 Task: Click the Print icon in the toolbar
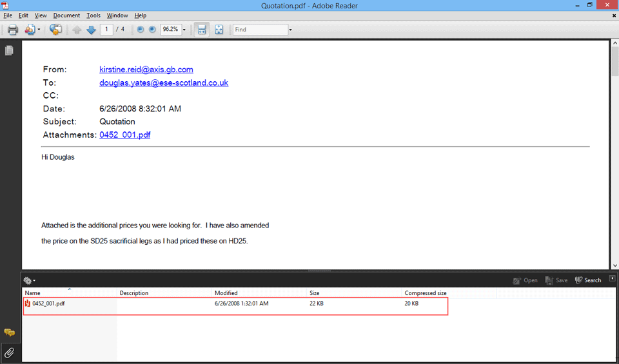(x=12, y=30)
